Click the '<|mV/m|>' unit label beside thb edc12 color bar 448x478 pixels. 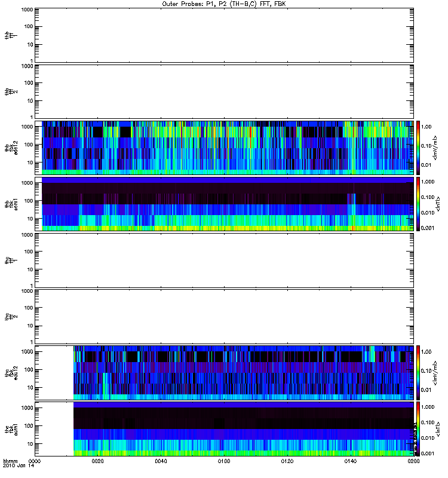pos(435,148)
